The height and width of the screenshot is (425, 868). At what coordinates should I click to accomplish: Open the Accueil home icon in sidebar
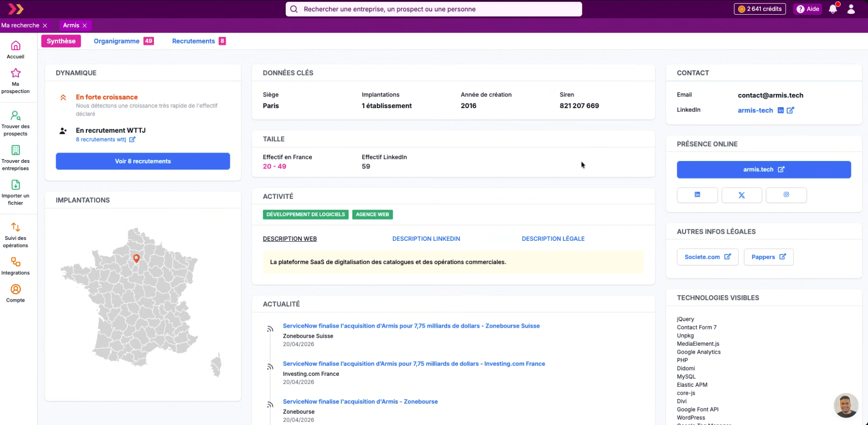pyautogui.click(x=16, y=45)
